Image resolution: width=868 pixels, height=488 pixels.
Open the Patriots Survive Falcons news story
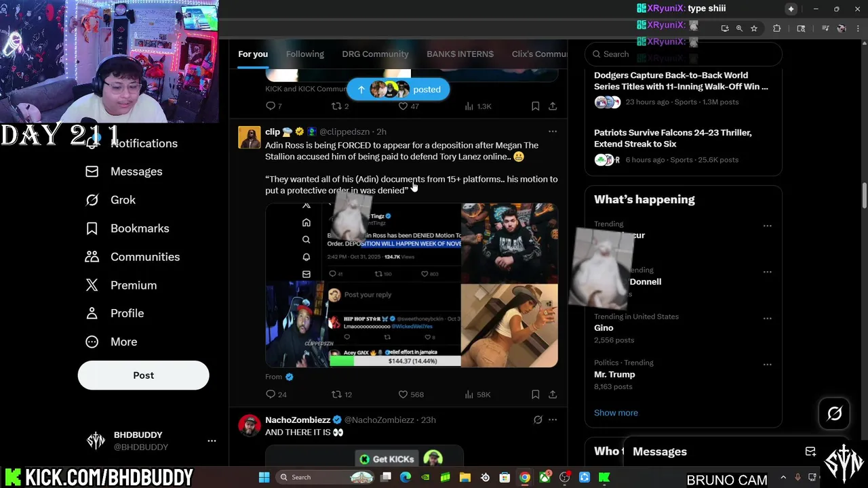(x=683, y=146)
